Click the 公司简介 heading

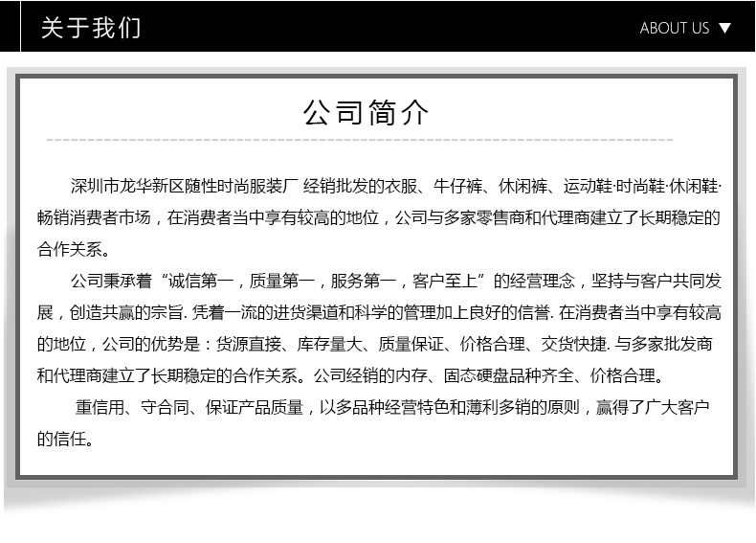366,112
